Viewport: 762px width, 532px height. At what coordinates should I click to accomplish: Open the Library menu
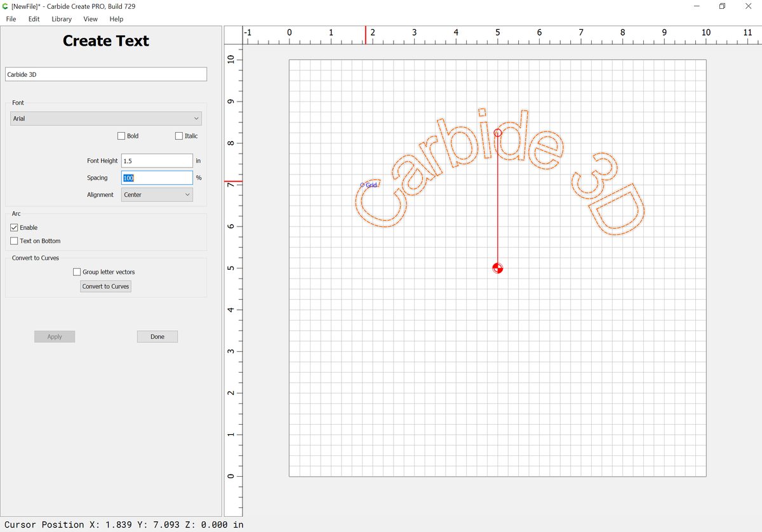(x=62, y=19)
